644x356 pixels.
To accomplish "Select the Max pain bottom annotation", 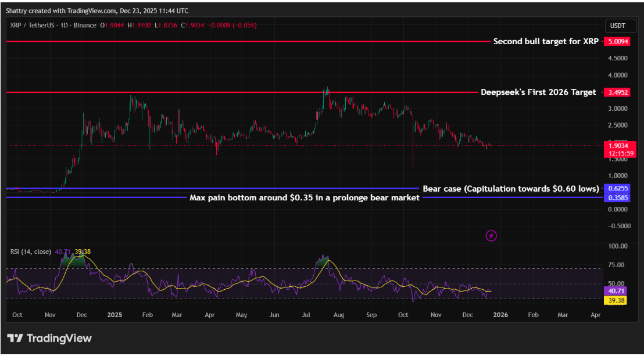I will (305, 198).
